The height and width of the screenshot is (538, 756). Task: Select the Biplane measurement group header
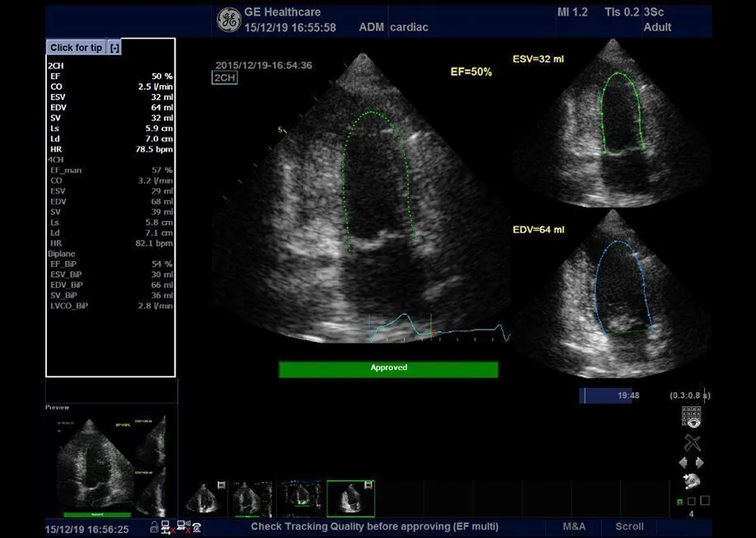tap(62, 254)
